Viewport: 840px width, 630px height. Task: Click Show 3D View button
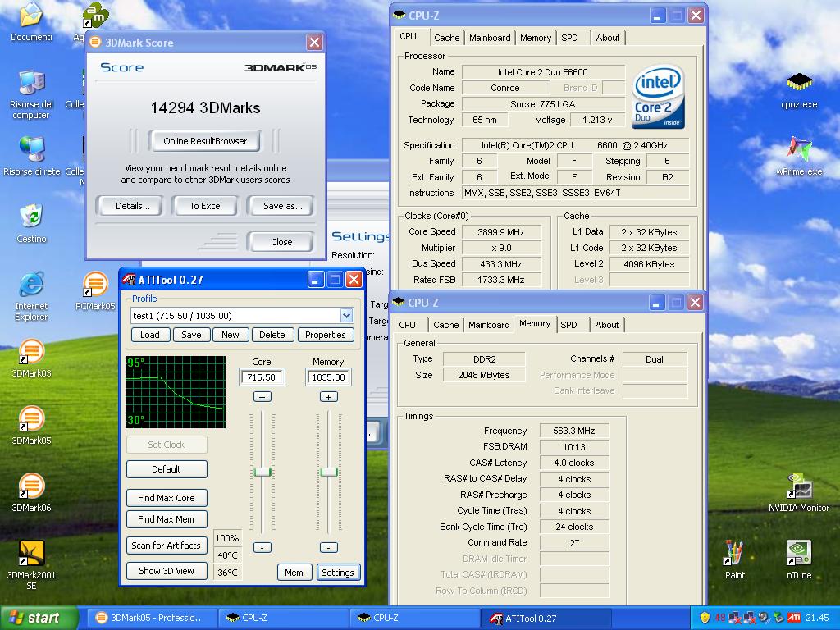click(167, 571)
